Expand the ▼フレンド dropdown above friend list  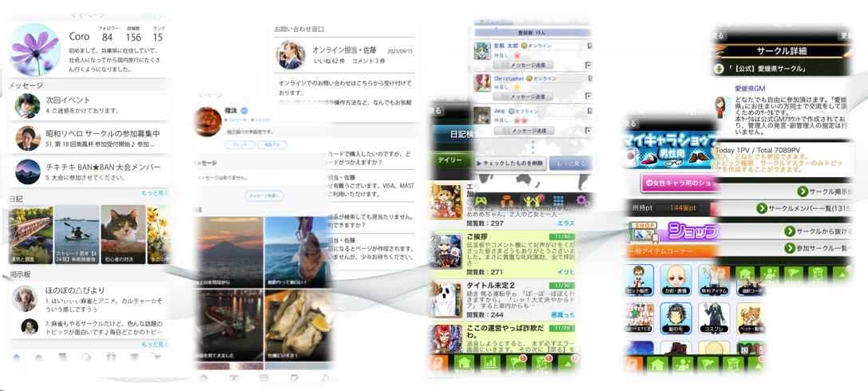tap(493, 21)
